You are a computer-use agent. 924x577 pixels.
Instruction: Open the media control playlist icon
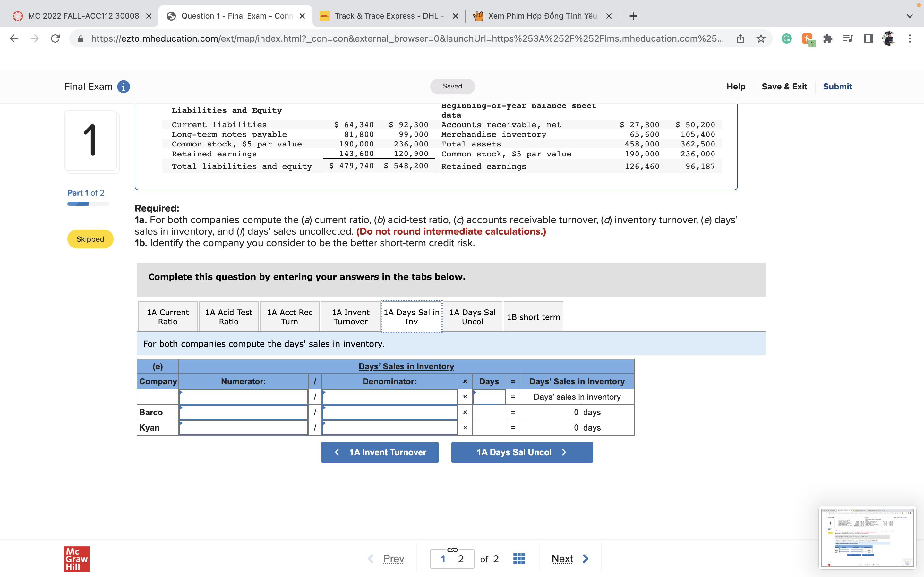tap(848, 38)
